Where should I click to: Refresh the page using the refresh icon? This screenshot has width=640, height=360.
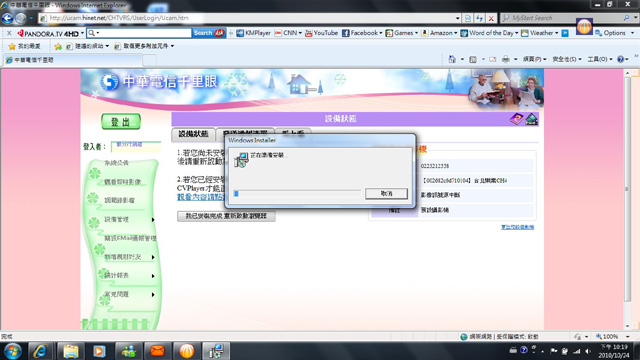[x=480, y=18]
